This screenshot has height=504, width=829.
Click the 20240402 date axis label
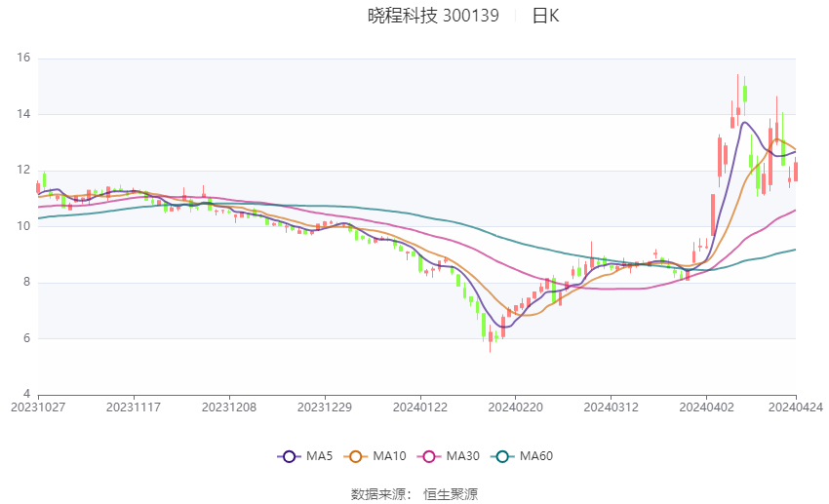point(705,407)
